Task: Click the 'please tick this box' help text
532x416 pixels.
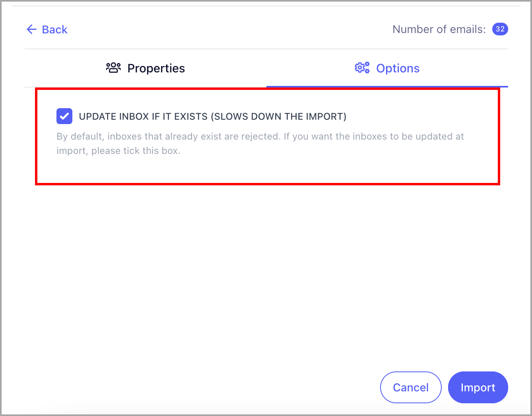Action: [136, 151]
